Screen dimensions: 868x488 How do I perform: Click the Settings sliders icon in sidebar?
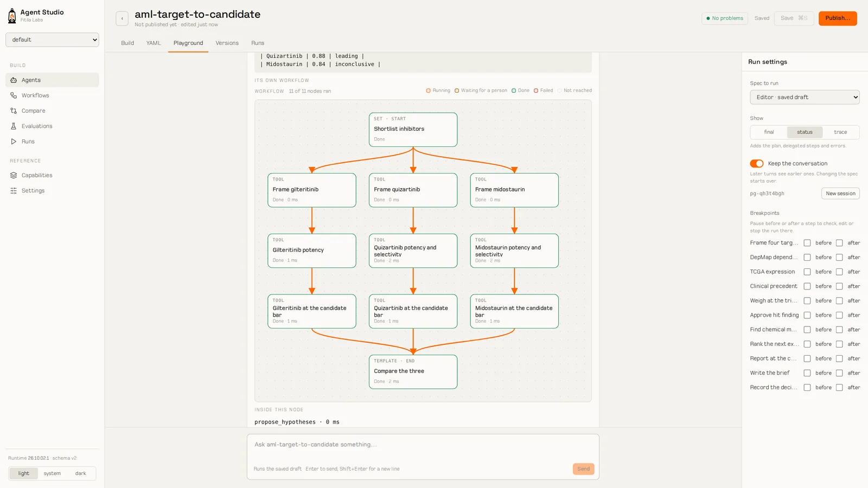[14, 191]
